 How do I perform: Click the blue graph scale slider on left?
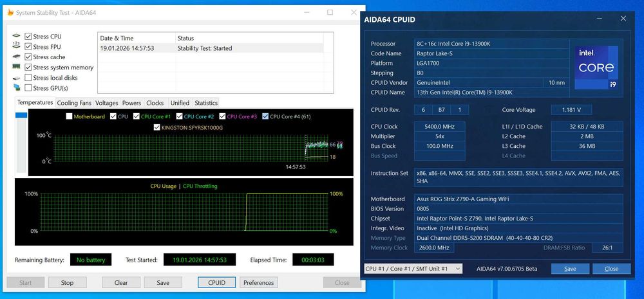click(21, 115)
